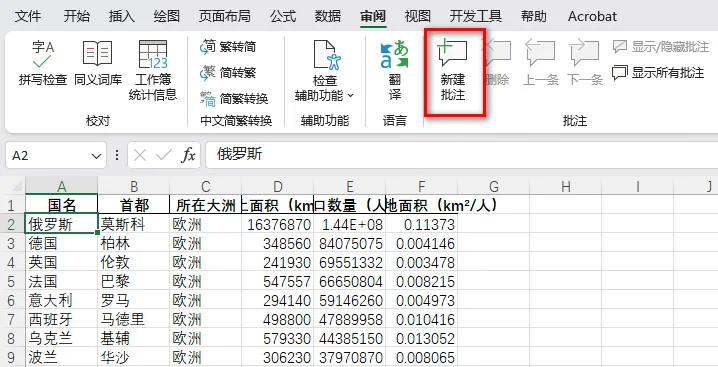Screen dimensions: 718x367
Task: Open 工作簿统计信息 workbook statistics
Action: coord(152,70)
